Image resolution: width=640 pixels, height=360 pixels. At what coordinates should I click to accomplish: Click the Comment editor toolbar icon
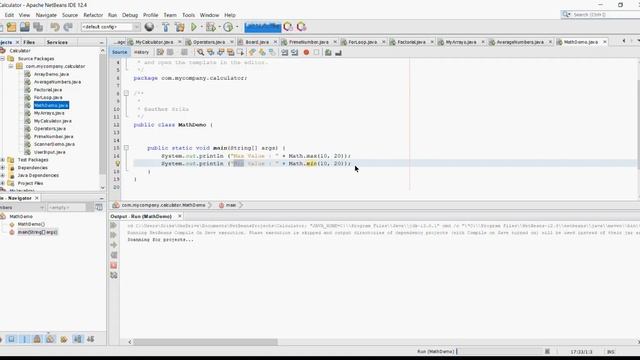(x=328, y=52)
